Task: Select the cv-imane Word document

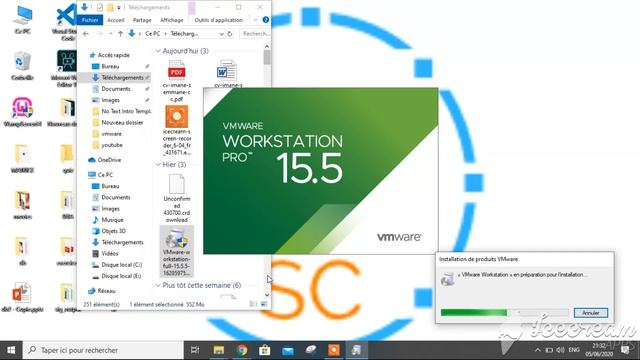Action: pos(228,74)
